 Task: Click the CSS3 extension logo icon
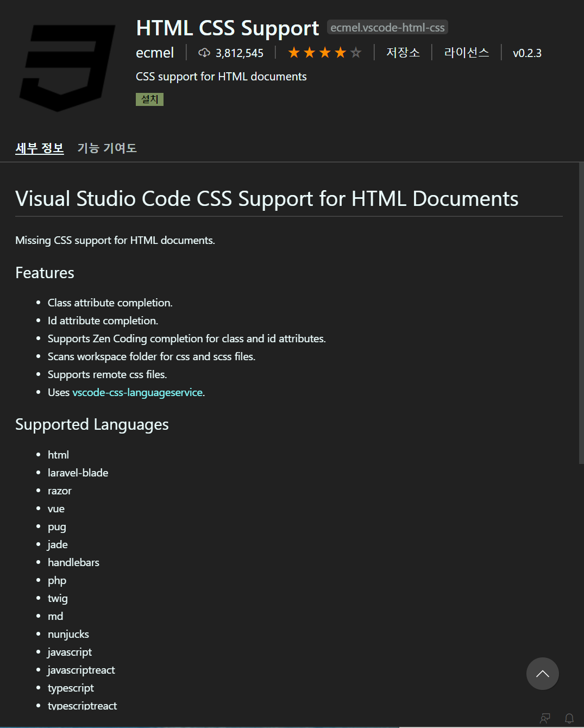click(67, 67)
